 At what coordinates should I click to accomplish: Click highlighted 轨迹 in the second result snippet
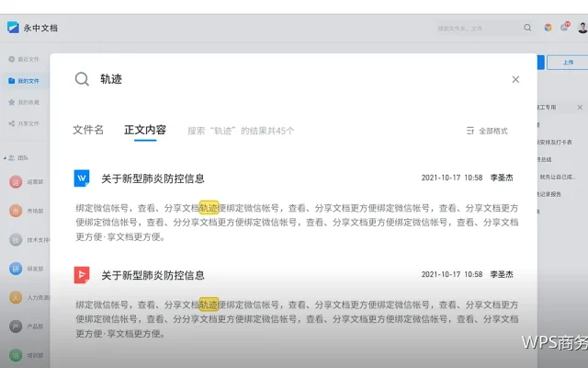click(x=209, y=305)
